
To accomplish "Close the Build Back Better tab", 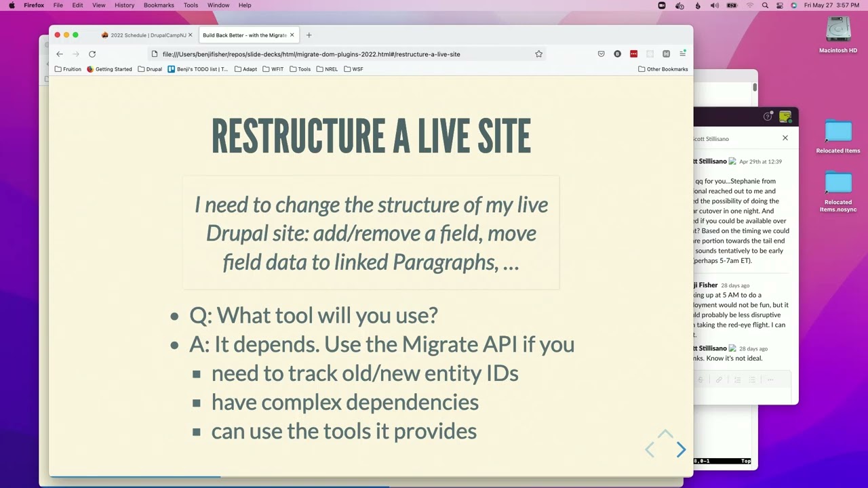I will point(292,35).
